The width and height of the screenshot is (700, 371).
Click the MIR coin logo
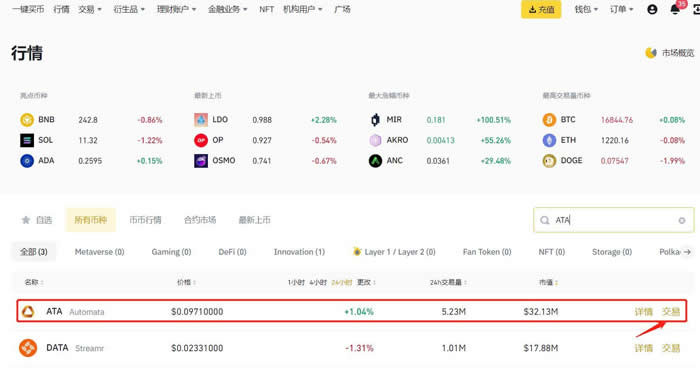tap(375, 120)
